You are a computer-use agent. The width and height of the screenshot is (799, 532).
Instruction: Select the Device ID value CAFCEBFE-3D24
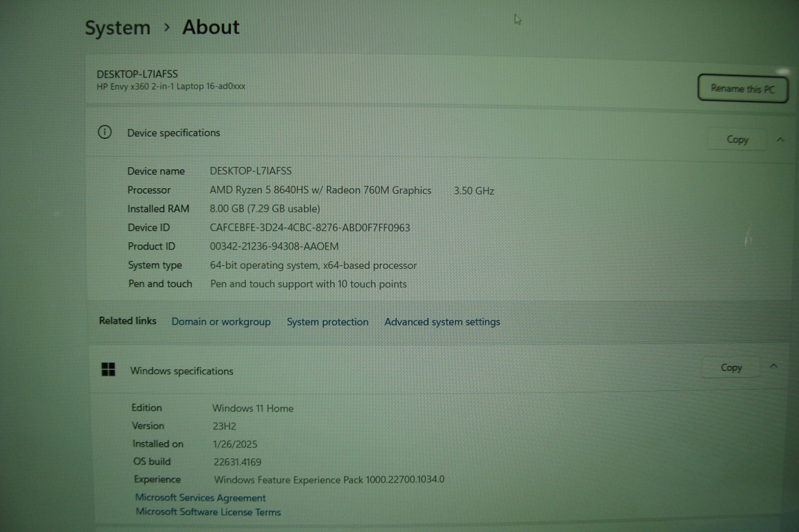[310, 228]
